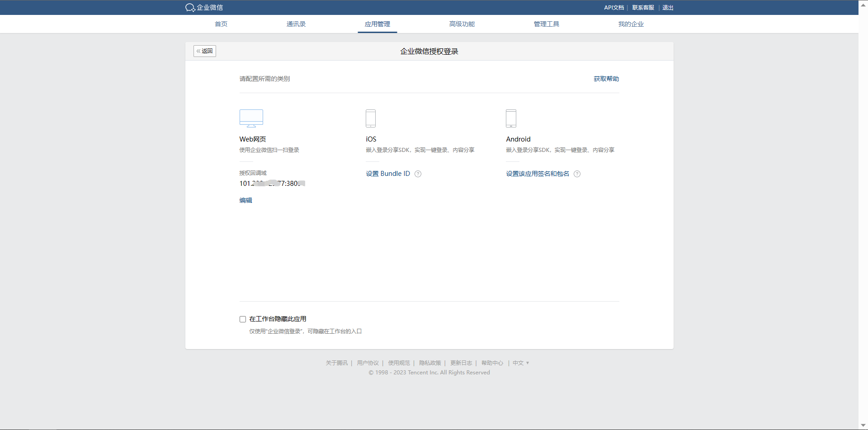Screen dimensions: 868x430
Task: Click the help icon beside 设置 Bundle ID
Action: (x=418, y=174)
